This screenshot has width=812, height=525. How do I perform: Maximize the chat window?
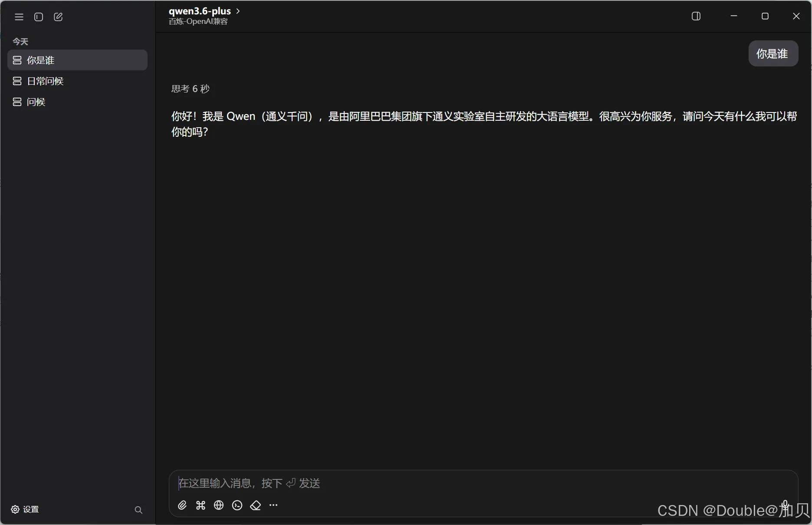(765, 16)
